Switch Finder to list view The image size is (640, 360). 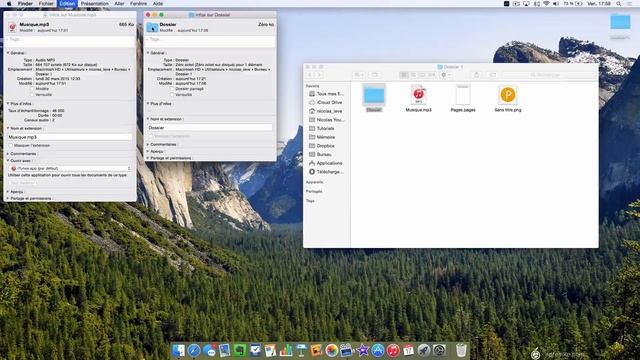[x=413, y=75]
